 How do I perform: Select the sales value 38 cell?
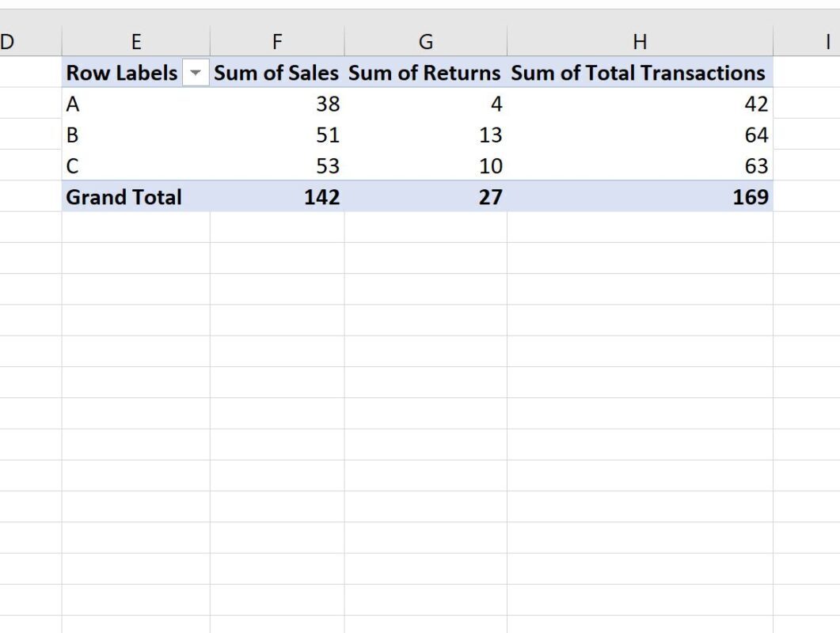coord(277,104)
